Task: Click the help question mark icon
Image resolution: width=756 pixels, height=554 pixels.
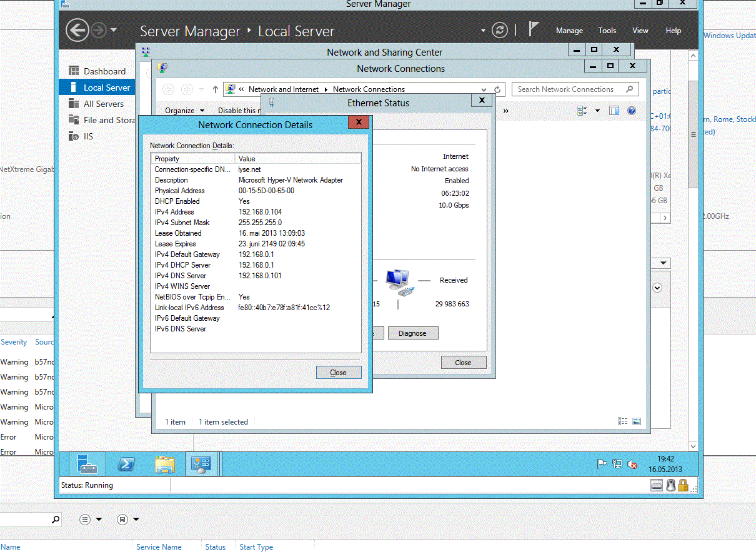Action: coord(632,111)
